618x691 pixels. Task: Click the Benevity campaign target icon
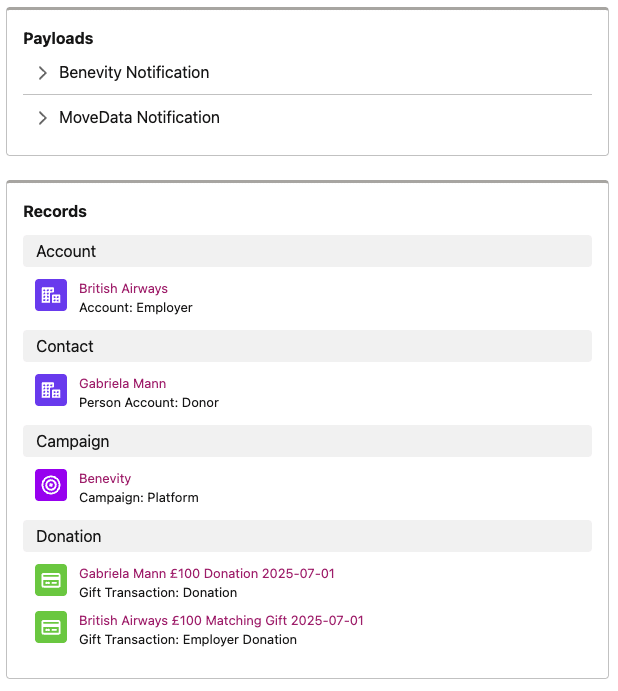(51, 485)
